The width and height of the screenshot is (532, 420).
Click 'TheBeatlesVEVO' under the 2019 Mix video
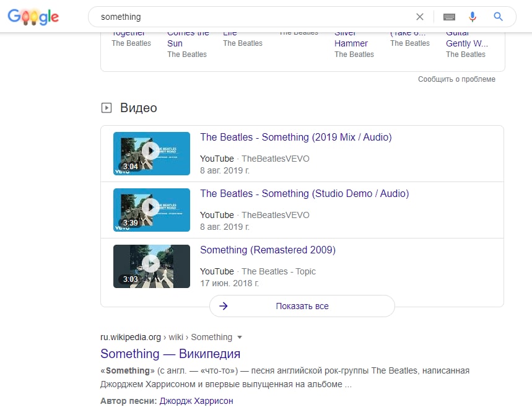tap(276, 159)
